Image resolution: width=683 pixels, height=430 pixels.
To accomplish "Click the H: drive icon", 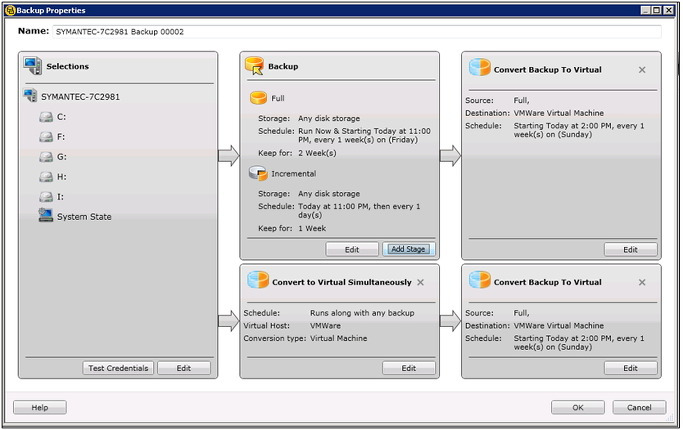I will point(46,177).
